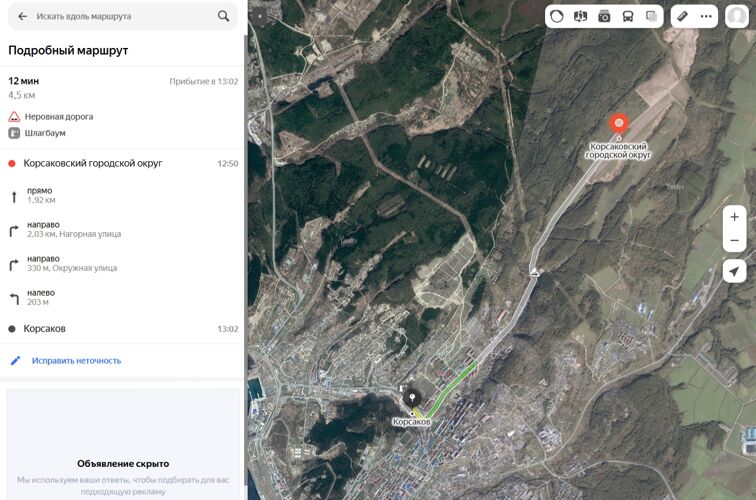756x500 pixels.
Task: Toggle public transport bus layer
Action: click(x=627, y=17)
